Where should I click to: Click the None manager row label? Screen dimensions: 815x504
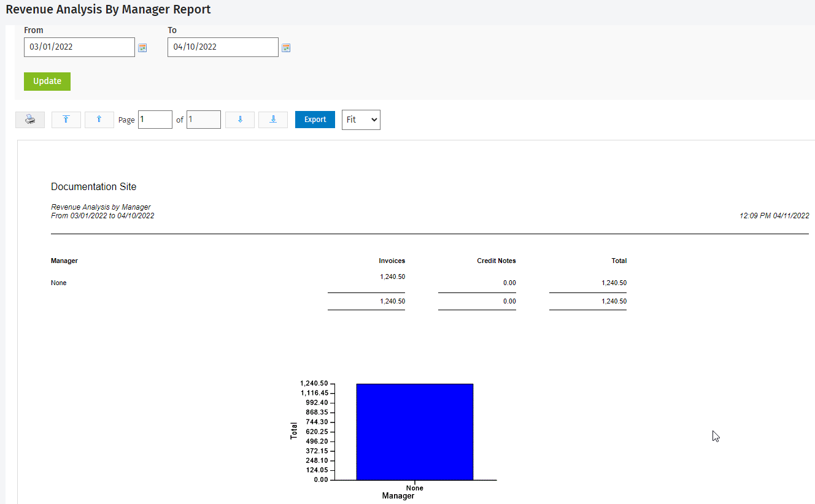click(x=59, y=283)
